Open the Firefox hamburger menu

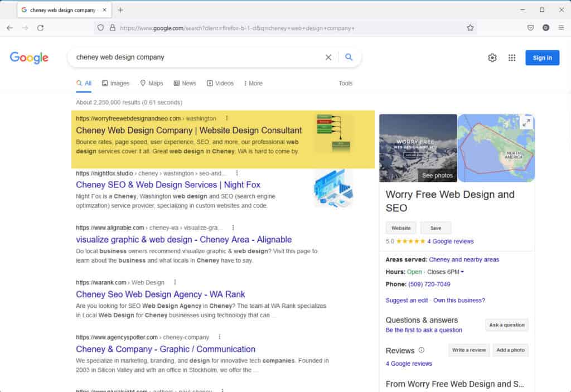tap(561, 28)
